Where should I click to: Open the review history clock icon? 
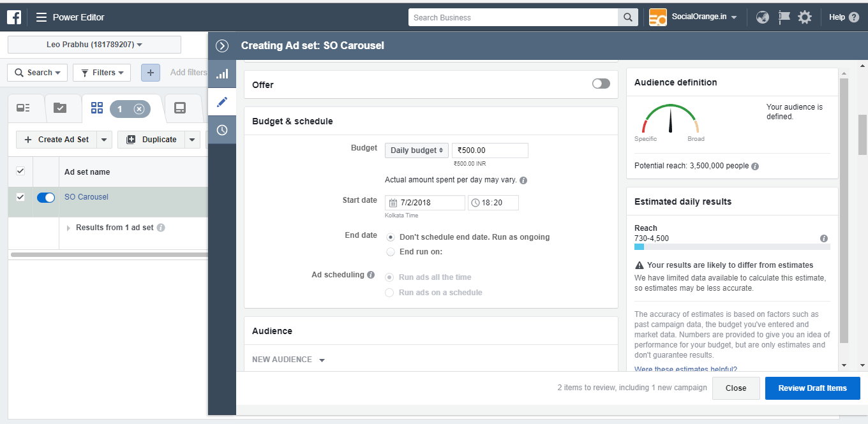pyautogui.click(x=222, y=129)
